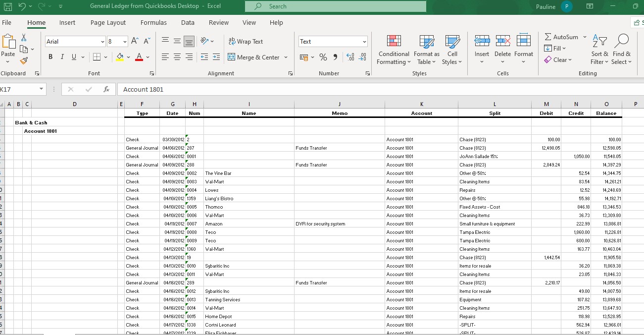Open Ribbon Display Options icon
This screenshot has width=644, height=335.
click(x=590, y=6)
